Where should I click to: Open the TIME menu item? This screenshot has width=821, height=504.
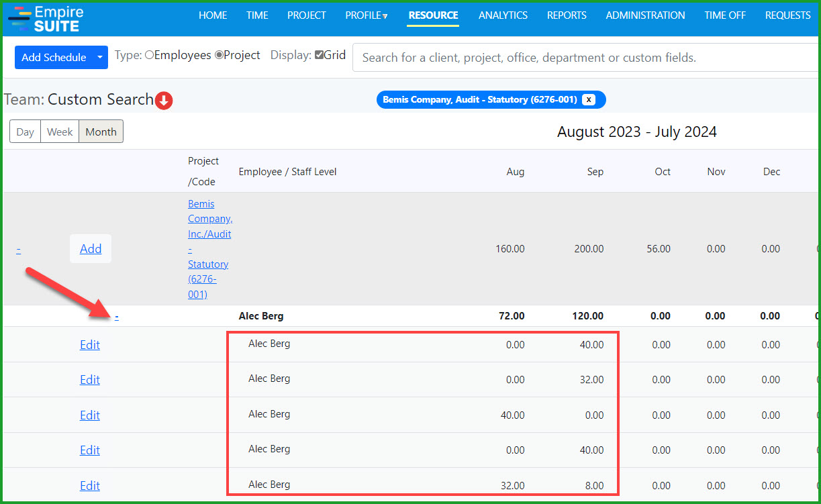(x=257, y=15)
